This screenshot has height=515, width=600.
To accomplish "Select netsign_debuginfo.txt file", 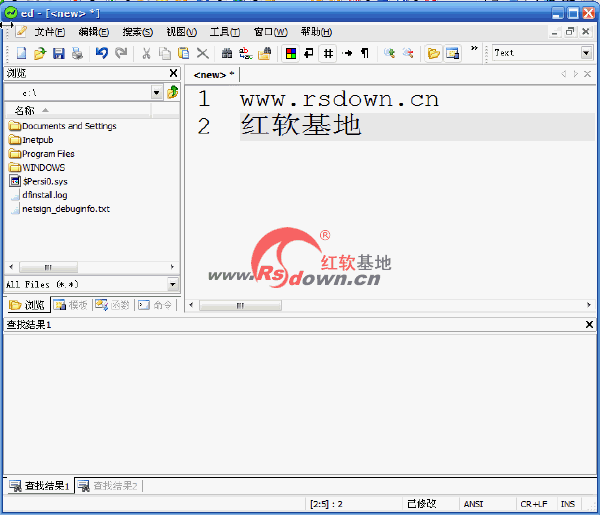I will (60, 209).
